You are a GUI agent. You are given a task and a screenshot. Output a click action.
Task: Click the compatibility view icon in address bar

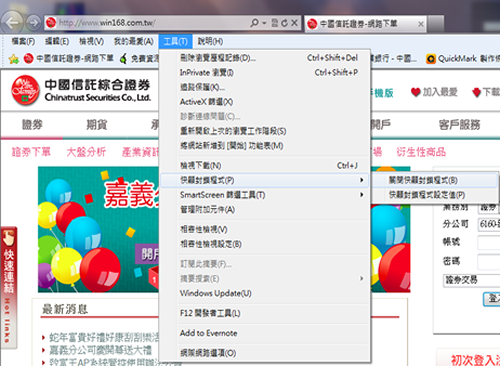click(x=275, y=23)
